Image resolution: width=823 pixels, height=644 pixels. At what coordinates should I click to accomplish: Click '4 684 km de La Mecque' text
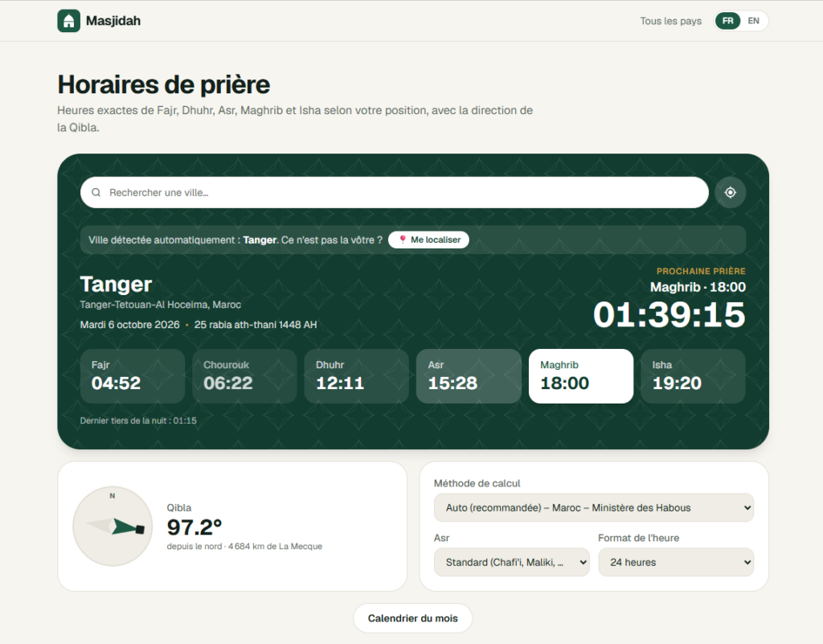[275, 547]
